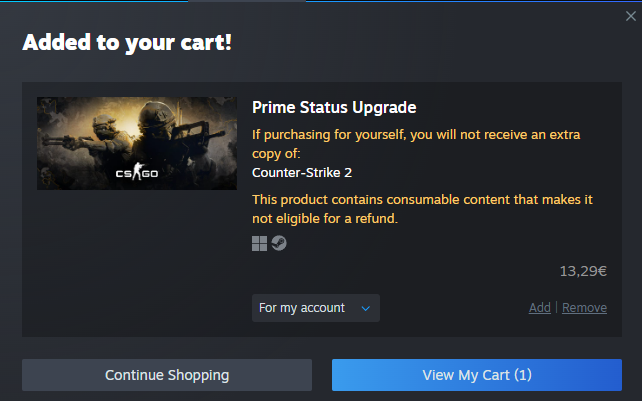642x401 pixels.
Task: Click the chevron arrow beside For my account
Action: pyautogui.click(x=366, y=308)
